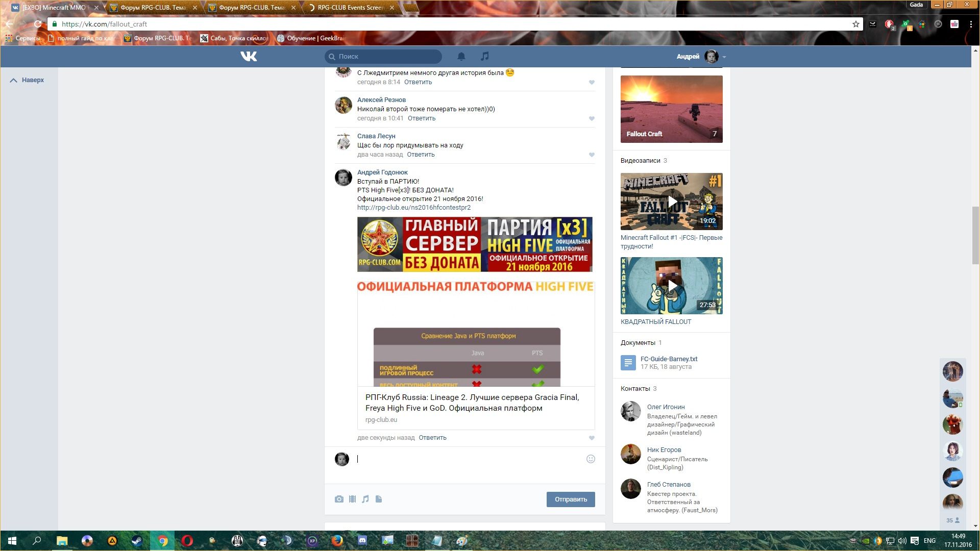Open Андрей Годонюк's profile name
980x551 pixels.
tap(382, 172)
